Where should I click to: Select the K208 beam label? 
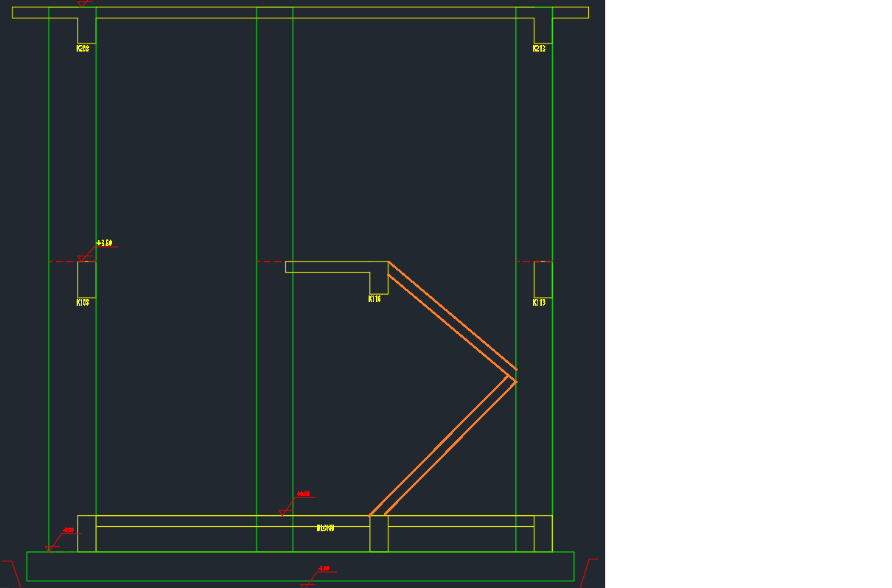tap(83, 49)
